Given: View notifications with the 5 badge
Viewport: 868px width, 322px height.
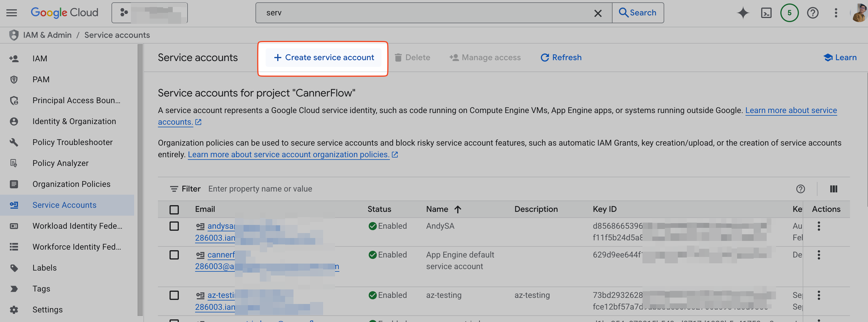Looking at the screenshot, I should [789, 12].
